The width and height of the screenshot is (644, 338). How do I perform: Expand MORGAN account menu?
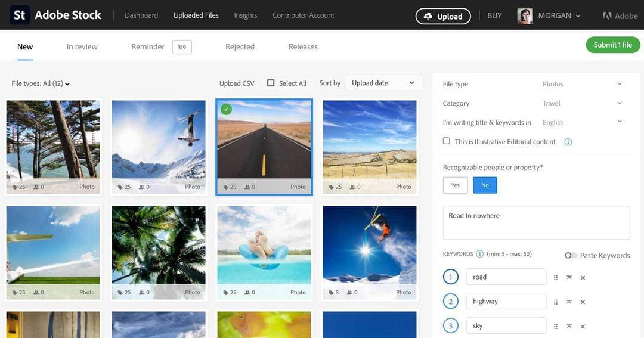coord(559,15)
